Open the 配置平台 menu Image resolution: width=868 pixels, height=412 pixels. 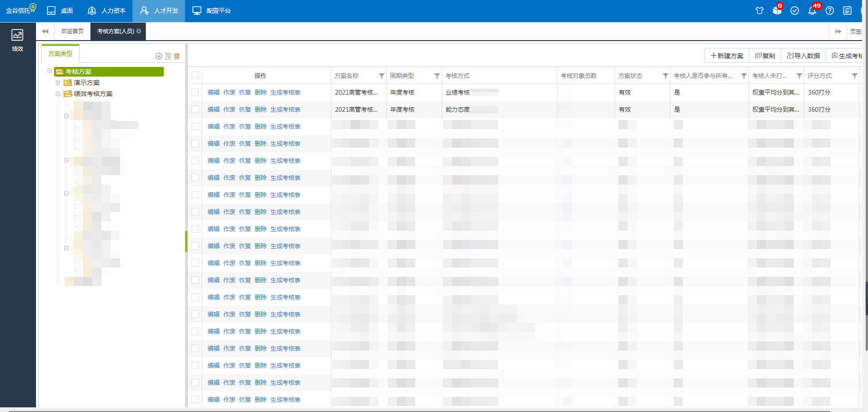coord(212,11)
